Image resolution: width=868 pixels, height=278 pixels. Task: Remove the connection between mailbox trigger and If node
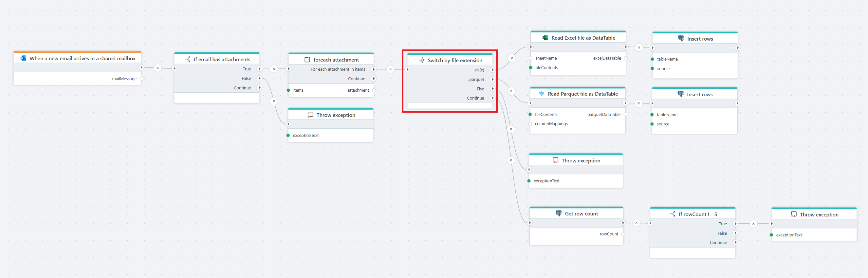click(x=157, y=68)
